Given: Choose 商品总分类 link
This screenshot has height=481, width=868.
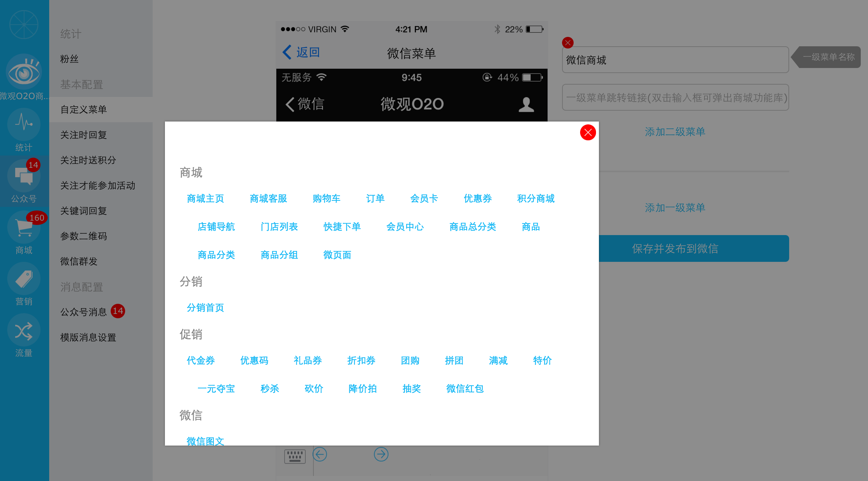Looking at the screenshot, I should (473, 227).
